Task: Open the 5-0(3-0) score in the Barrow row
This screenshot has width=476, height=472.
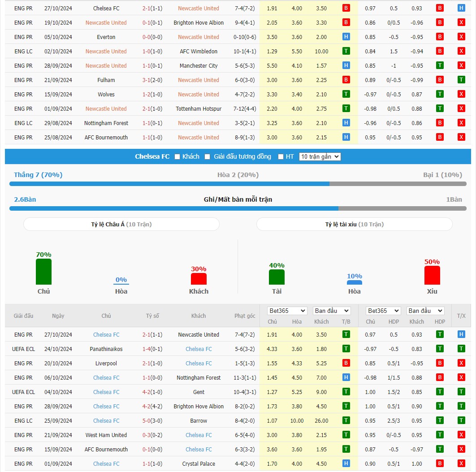Action: click(x=152, y=421)
